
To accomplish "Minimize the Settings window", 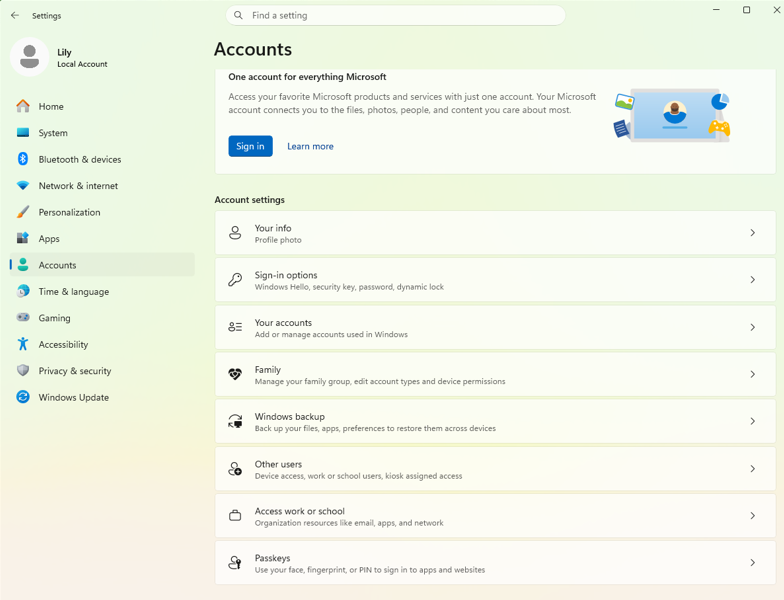I will coord(716,10).
